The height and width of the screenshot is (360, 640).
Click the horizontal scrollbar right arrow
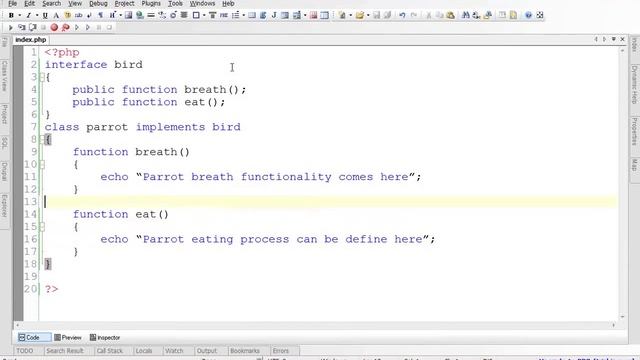[x=613, y=325]
